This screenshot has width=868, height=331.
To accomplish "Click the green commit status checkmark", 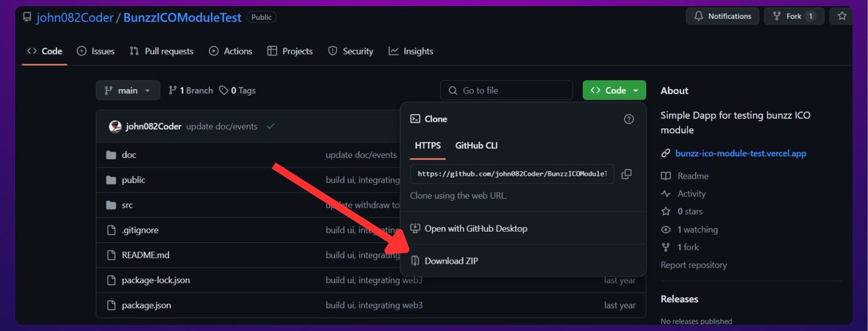I will click(x=271, y=126).
